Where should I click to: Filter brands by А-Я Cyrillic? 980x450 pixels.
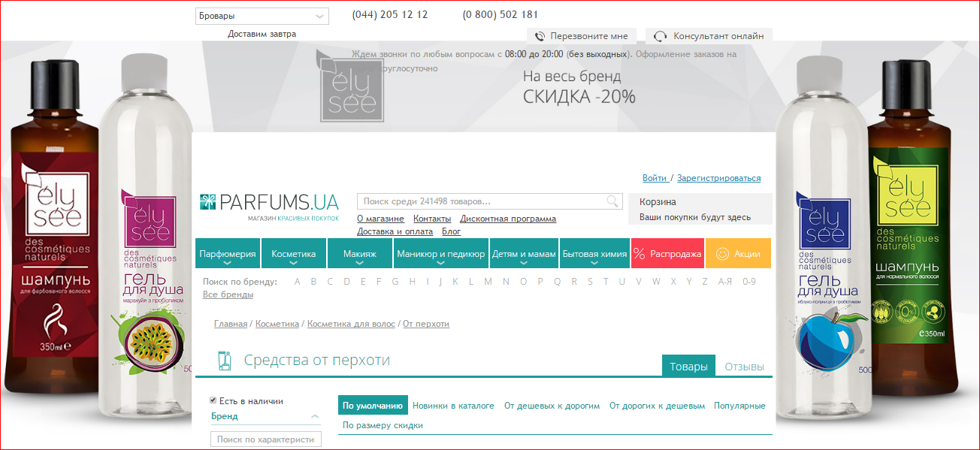pyautogui.click(x=725, y=282)
